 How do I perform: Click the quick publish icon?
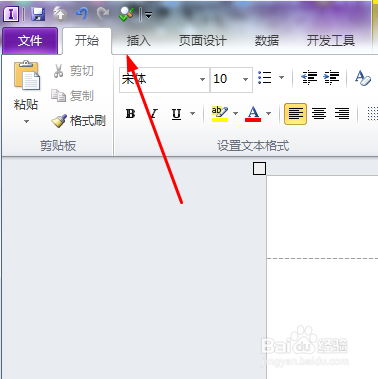60,14
